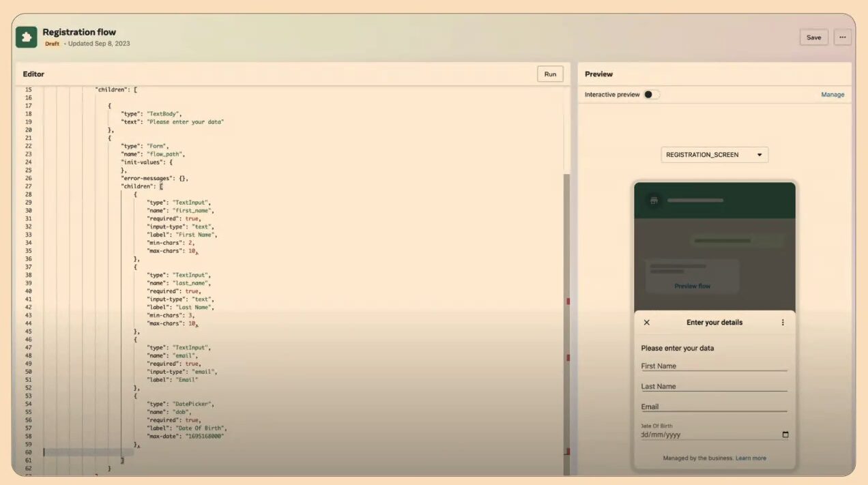Viewport: 868px width, 485px height.
Task: Open kebab menu beside Enter your details
Action: click(x=783, y=323)
